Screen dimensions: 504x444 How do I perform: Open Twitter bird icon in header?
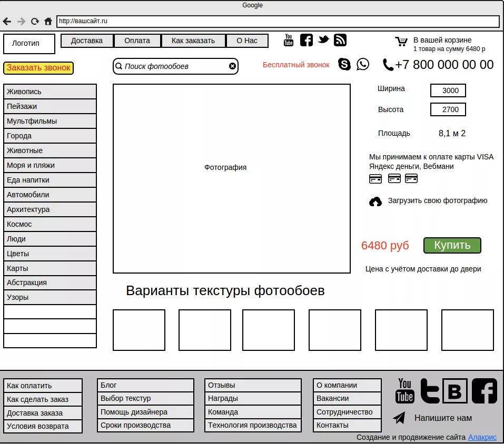point(323,39)
